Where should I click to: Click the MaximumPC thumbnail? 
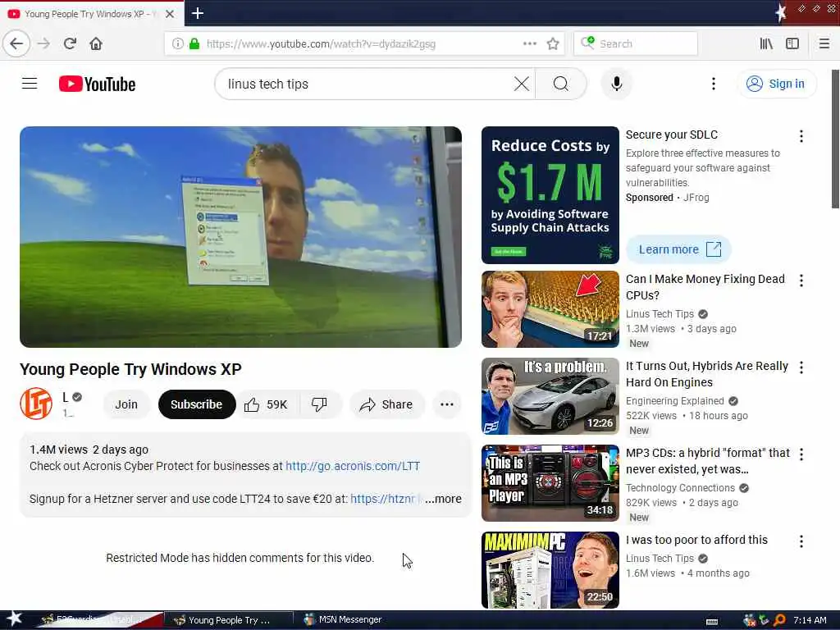click(x=550, y=569)
